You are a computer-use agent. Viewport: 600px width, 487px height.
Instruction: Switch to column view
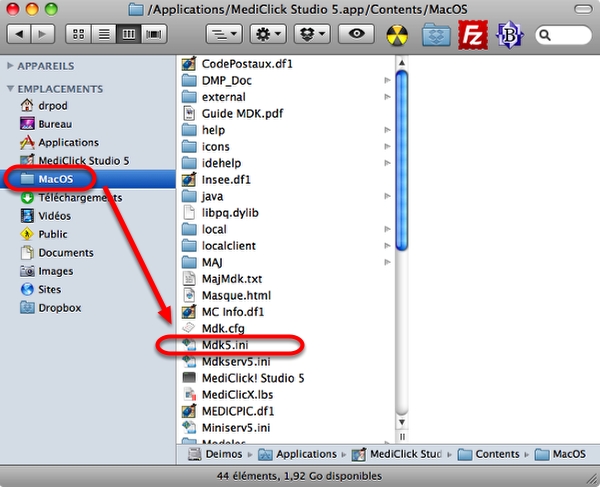(129, 34)
